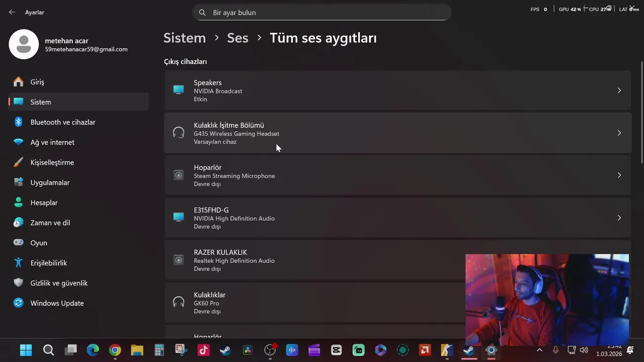This screenshot has height=362, width=644.
Task: Click the Zaman ve dil globe clock icon
Action: (19, 223)
